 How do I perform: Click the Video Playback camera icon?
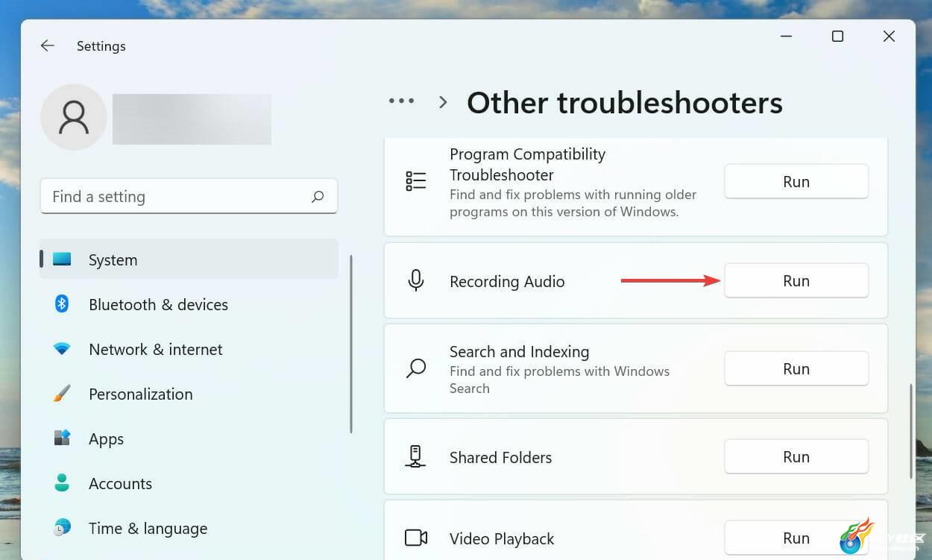pos(416,538)
